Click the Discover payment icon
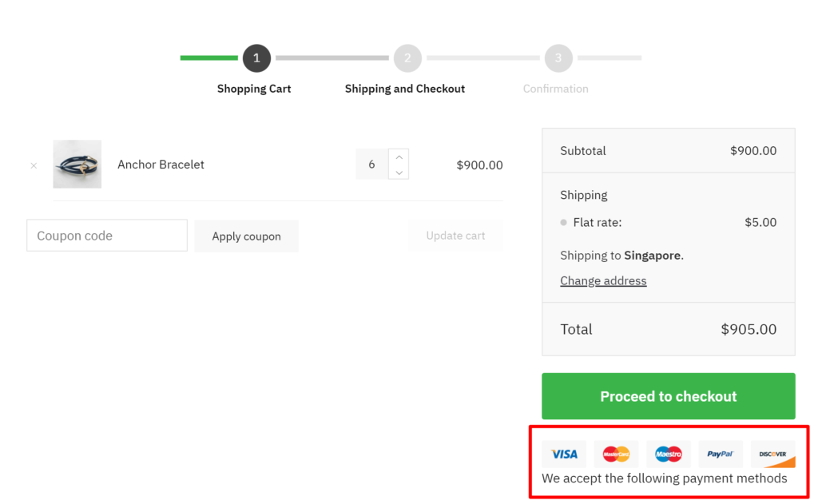818x504 pixels. coord(772,454)
